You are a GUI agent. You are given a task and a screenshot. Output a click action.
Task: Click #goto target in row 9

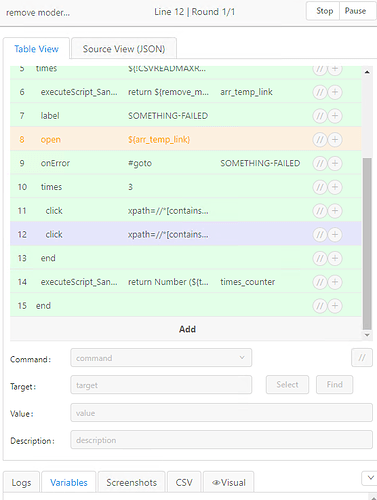140,163
